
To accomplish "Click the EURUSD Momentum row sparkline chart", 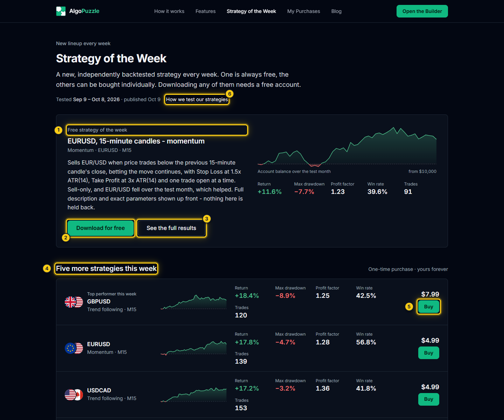I will pyautogui.click(x=194, y=348).
